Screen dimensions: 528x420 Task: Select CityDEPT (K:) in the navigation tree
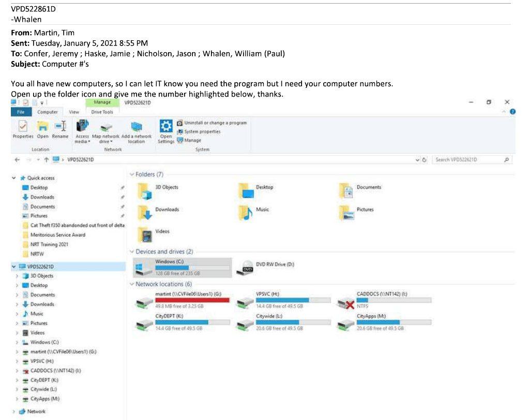(x=44, y=380)
